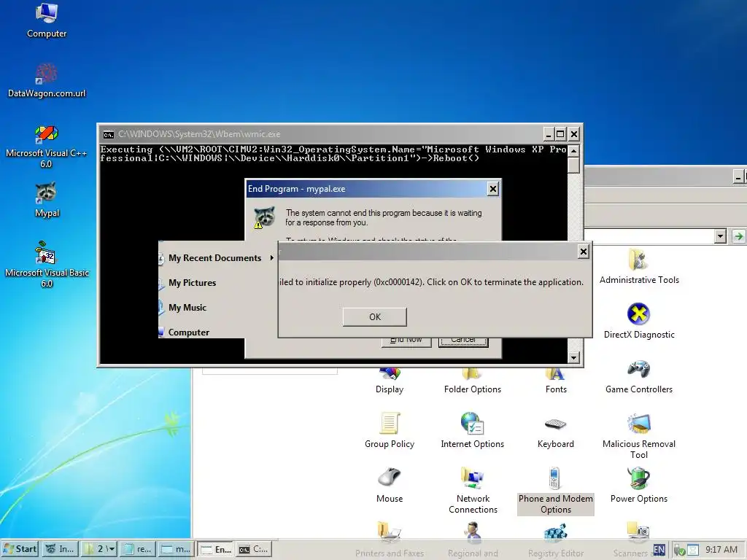Switch to the 're...' taskbar button
Viewport: 747px width, 560px height.
coord(138,549)
